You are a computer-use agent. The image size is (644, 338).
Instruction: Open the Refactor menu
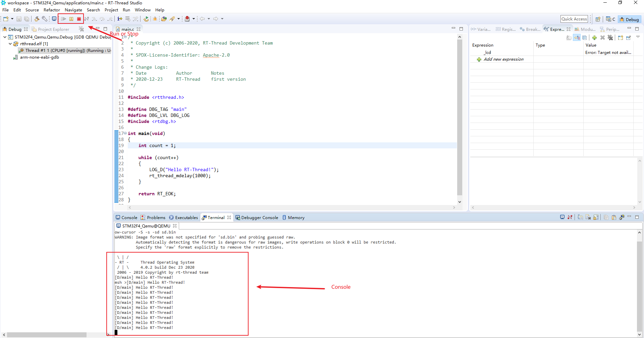(x=52, y=10)
